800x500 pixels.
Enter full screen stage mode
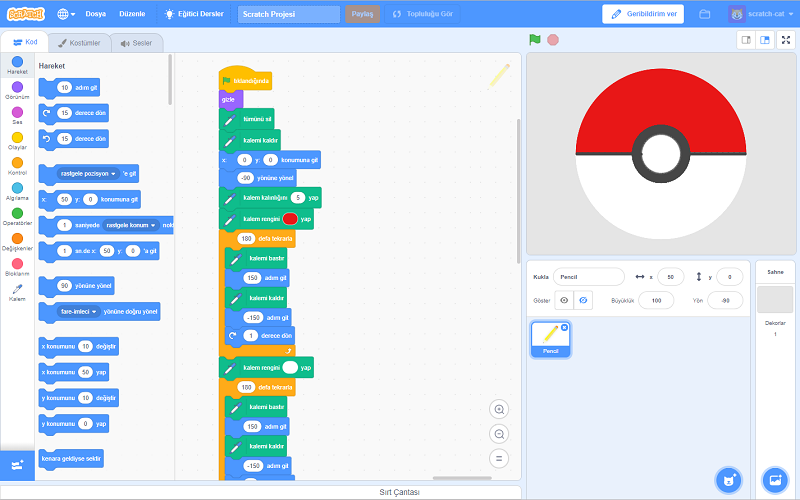tap(786, 40)
